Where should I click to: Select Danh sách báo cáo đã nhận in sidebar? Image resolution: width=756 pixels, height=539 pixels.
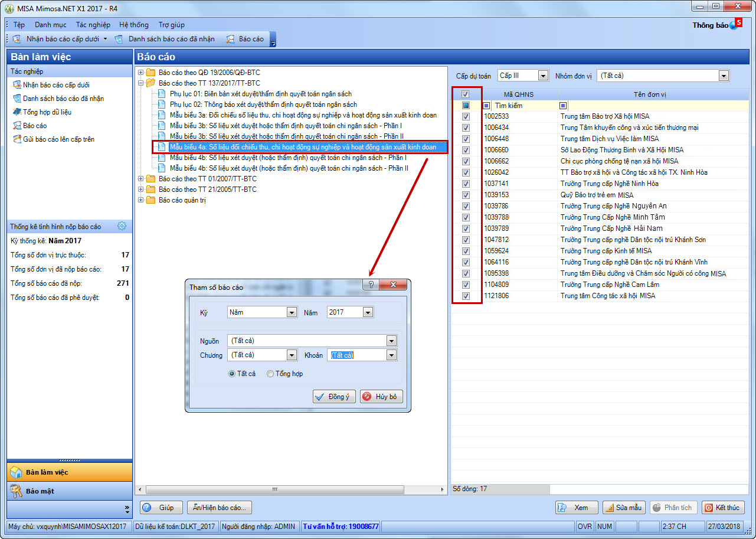tap(58, 99)
